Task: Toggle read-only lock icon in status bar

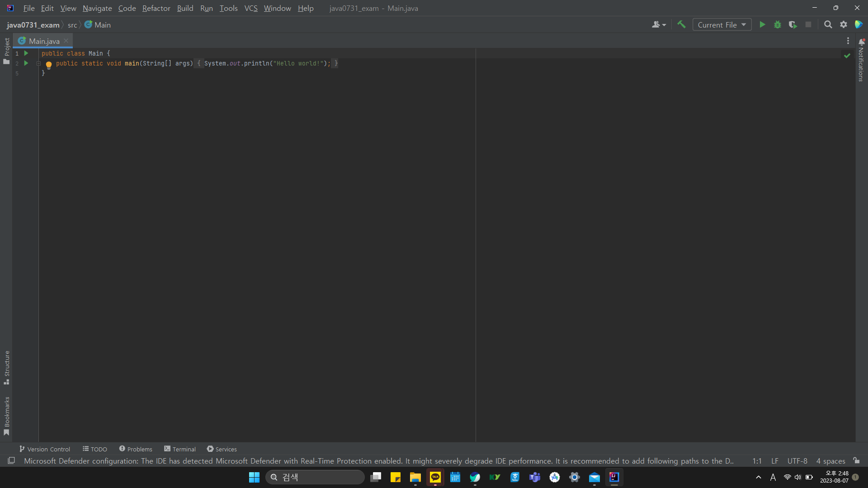Action: coord(856,461)
